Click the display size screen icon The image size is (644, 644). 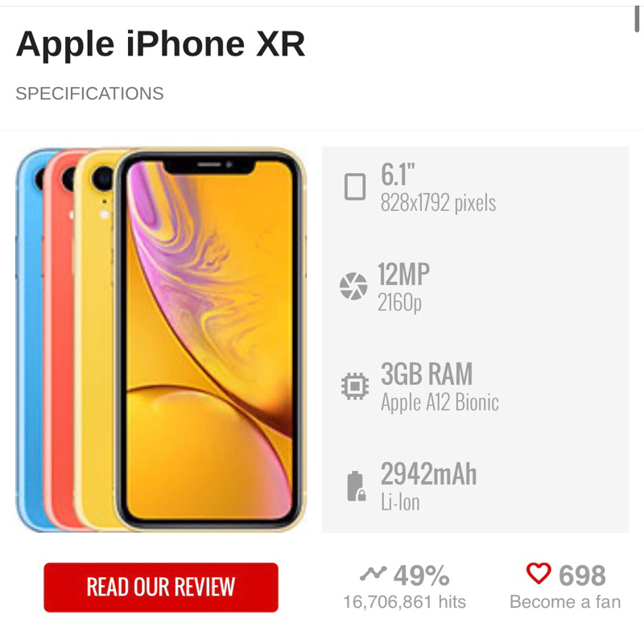point(355,187)
